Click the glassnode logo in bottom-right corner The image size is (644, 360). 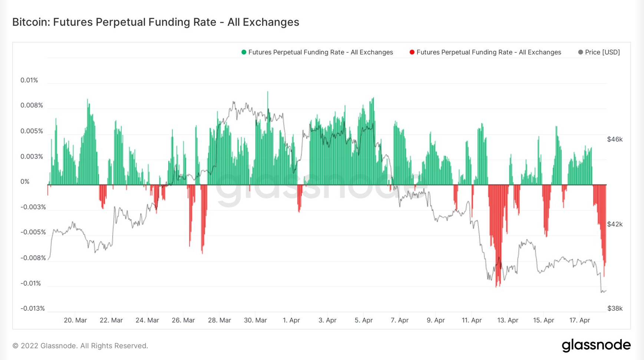596,345
